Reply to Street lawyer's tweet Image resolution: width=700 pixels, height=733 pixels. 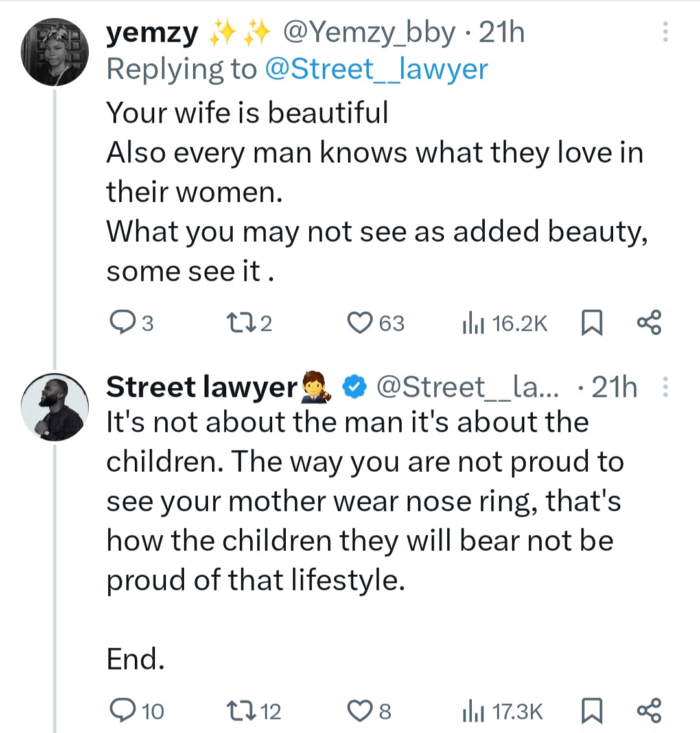pos(122,710)
